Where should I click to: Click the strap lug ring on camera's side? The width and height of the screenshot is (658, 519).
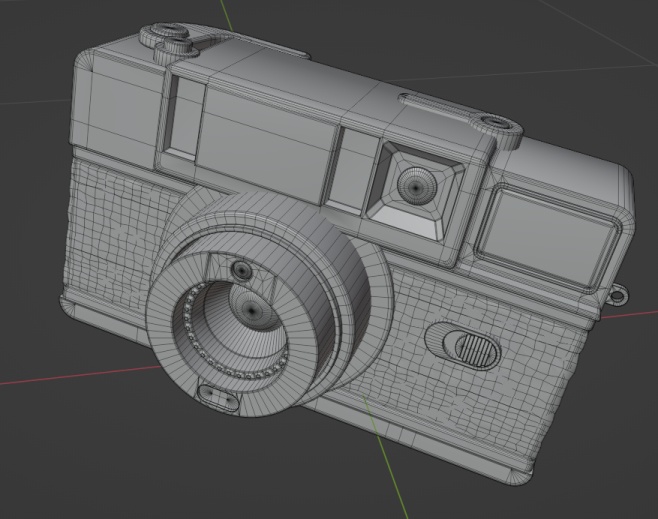click(x=617, y=295)
